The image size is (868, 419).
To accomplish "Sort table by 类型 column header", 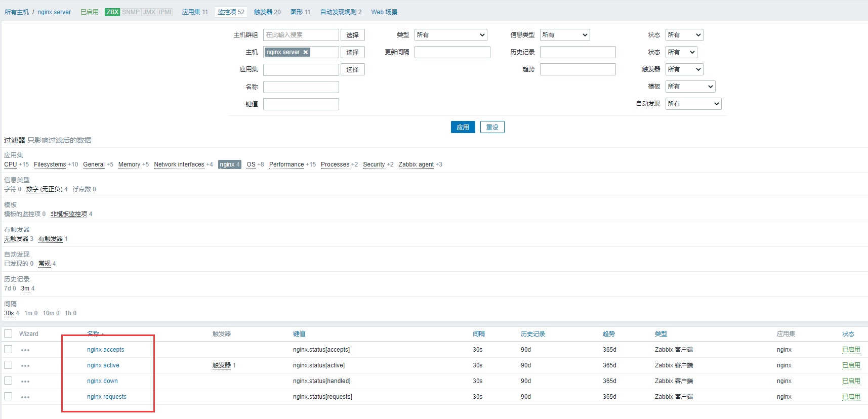I will coord(661,334).
